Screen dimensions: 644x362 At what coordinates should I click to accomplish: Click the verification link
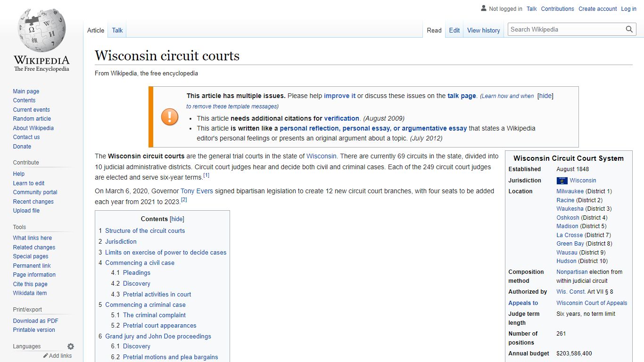[x=341, y=118]
